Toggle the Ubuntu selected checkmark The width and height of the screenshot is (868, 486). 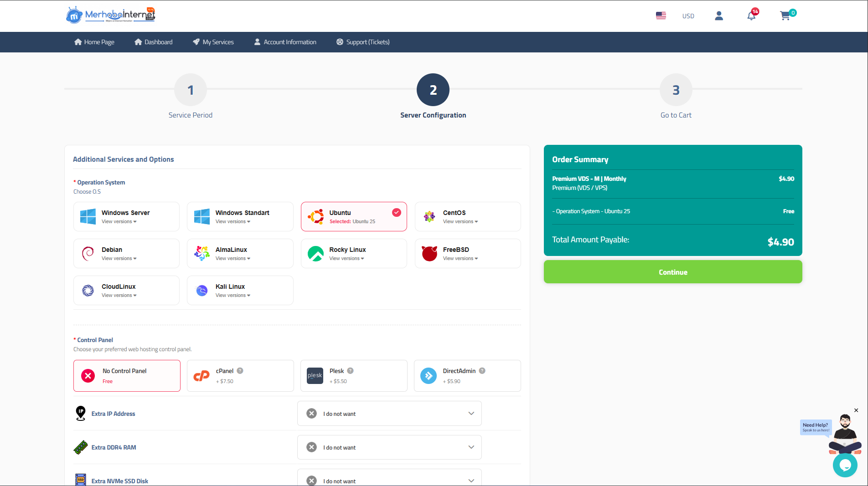(x=397, y=212)
